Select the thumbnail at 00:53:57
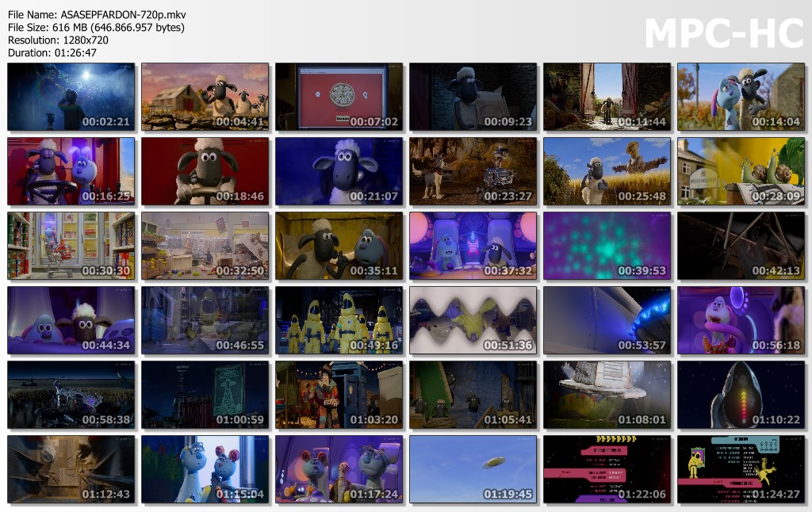Screen dimensions: 812x512 607,320
